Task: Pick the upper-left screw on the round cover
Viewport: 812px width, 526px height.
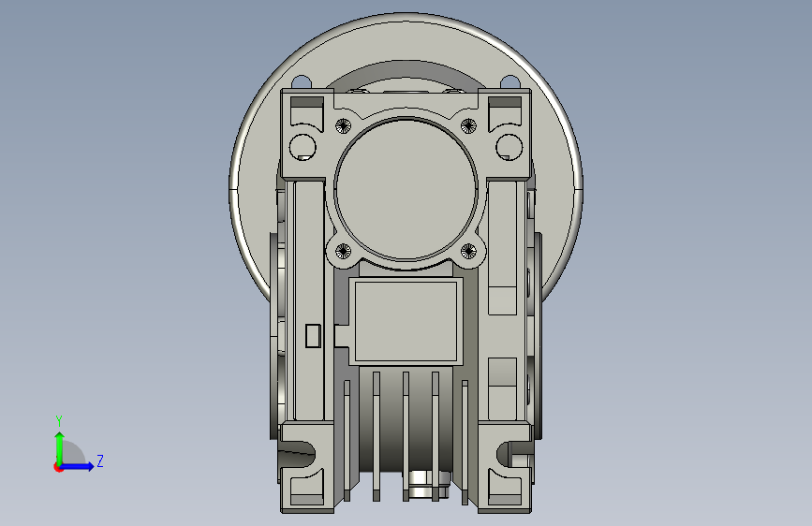Action: 344,125
